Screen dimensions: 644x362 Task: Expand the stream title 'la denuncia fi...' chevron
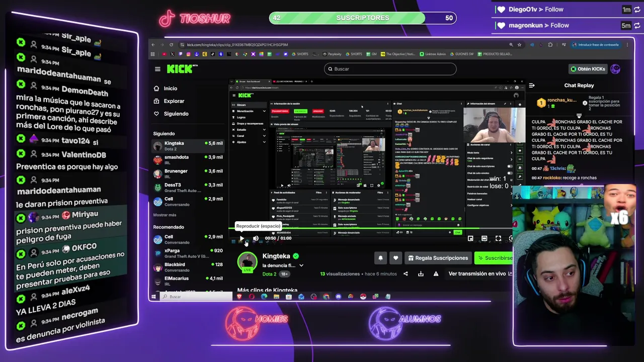point(301,265)
